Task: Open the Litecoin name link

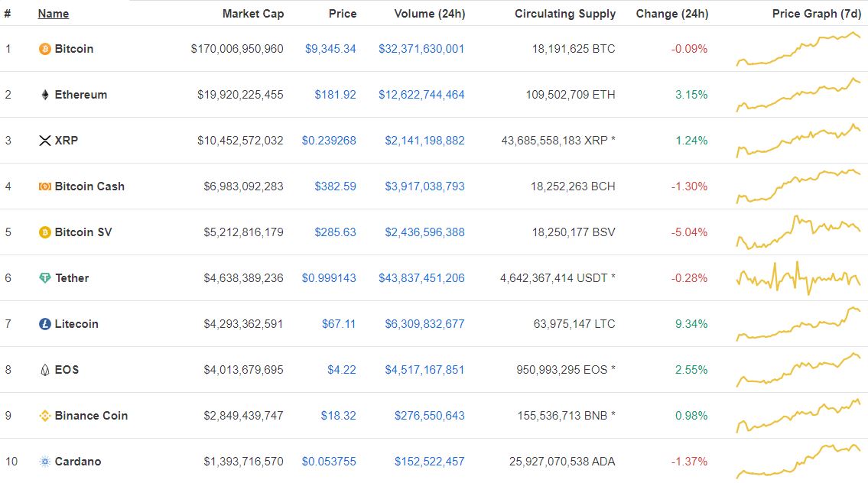Action: click(x=76, y=324)
